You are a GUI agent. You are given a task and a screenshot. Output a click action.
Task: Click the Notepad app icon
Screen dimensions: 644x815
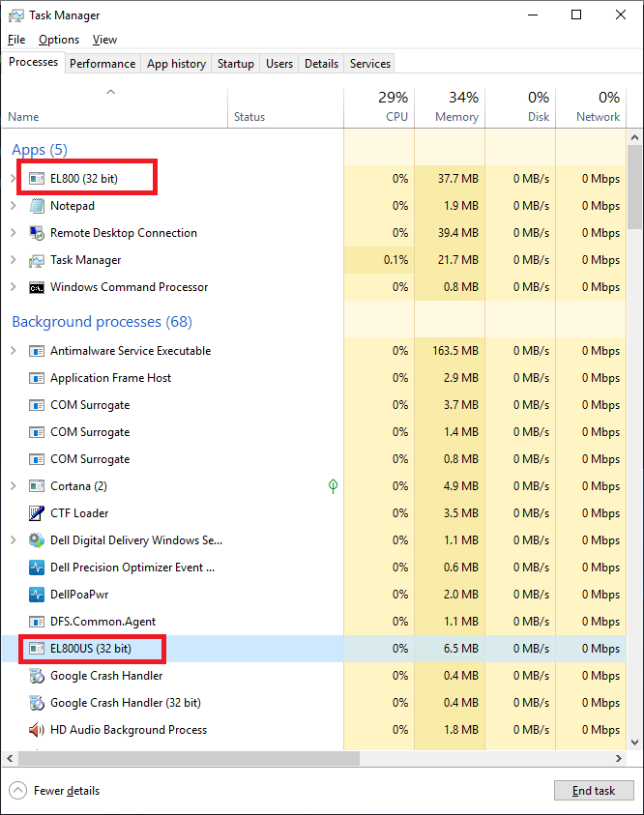37,206
